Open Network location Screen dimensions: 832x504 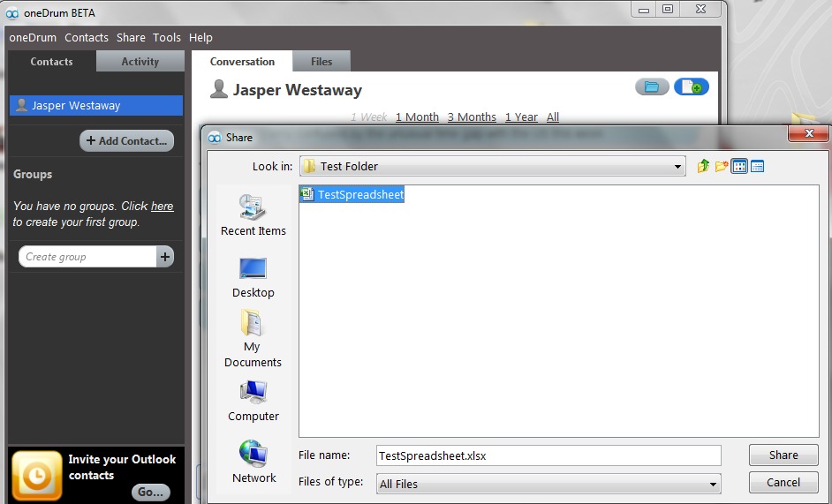tap(253, 463)
